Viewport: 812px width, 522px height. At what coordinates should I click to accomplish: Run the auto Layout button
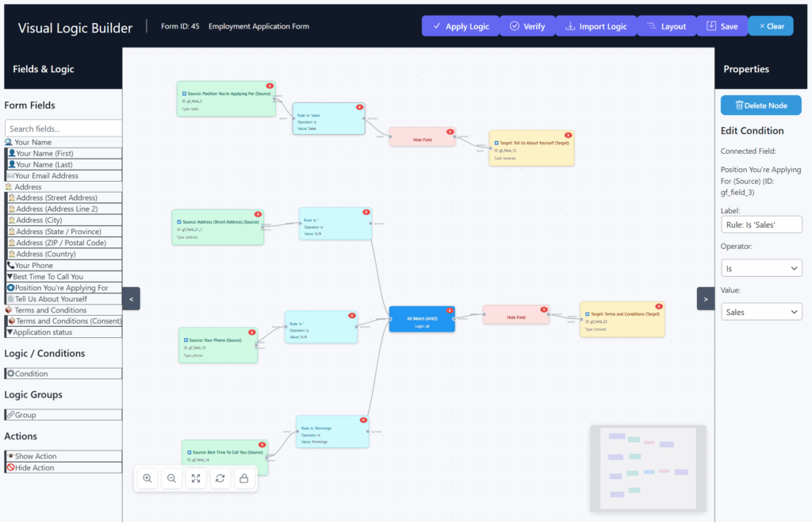pos(666,26)
